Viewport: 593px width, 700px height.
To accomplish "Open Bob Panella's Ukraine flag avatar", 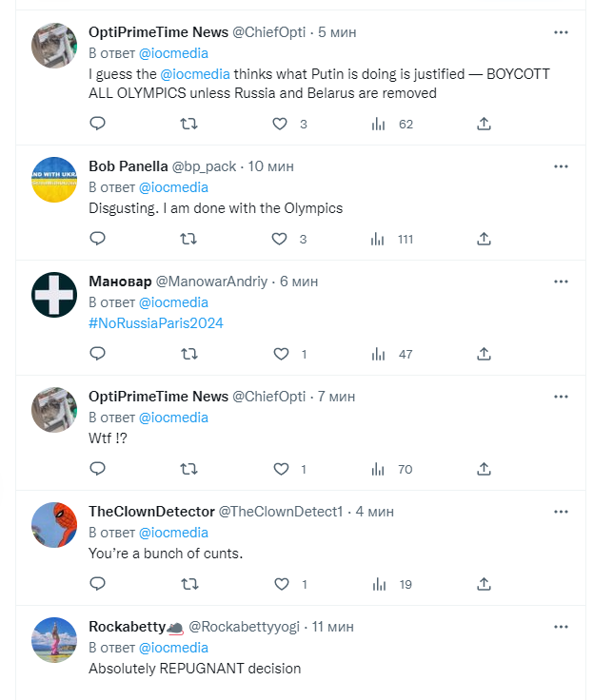I will tap(54, 180).
